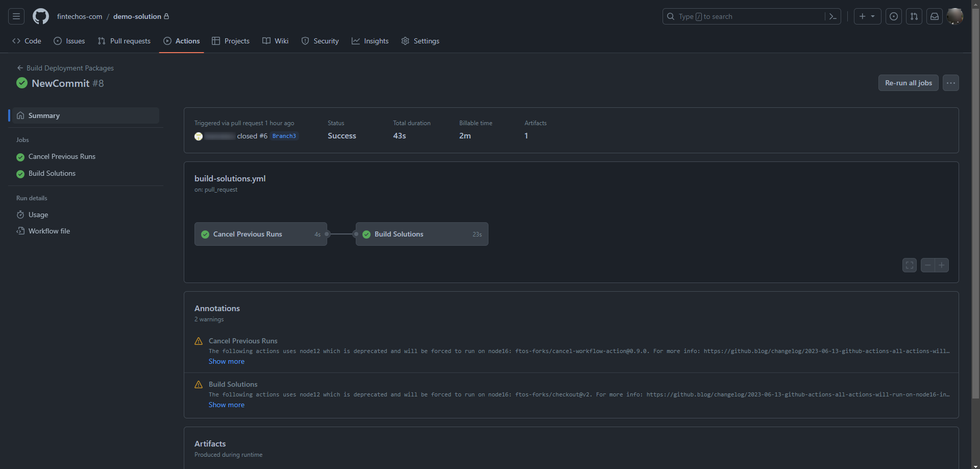Open the hamburger navigation menu
This screenshot has height=469, width=980.
tap(16, 16)
